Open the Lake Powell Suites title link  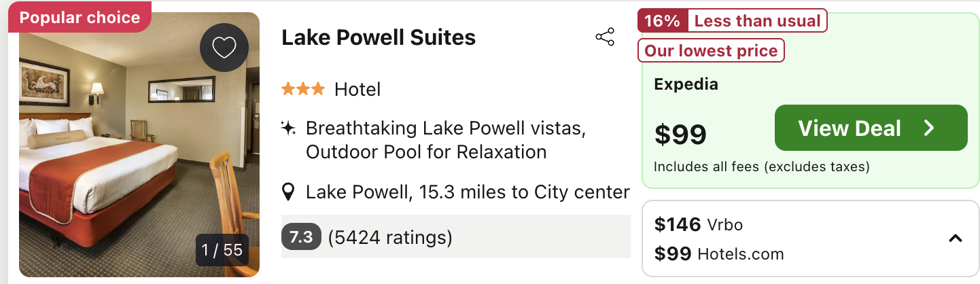pos(379,37)
